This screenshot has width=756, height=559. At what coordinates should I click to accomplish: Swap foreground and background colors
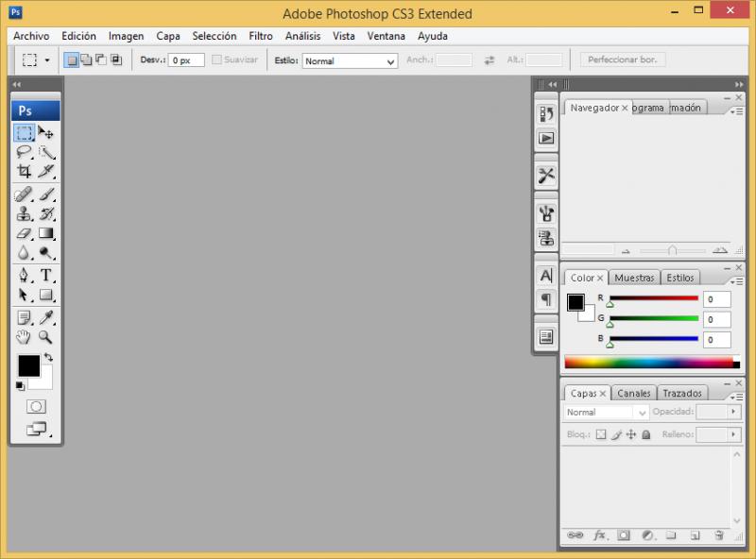48,358
